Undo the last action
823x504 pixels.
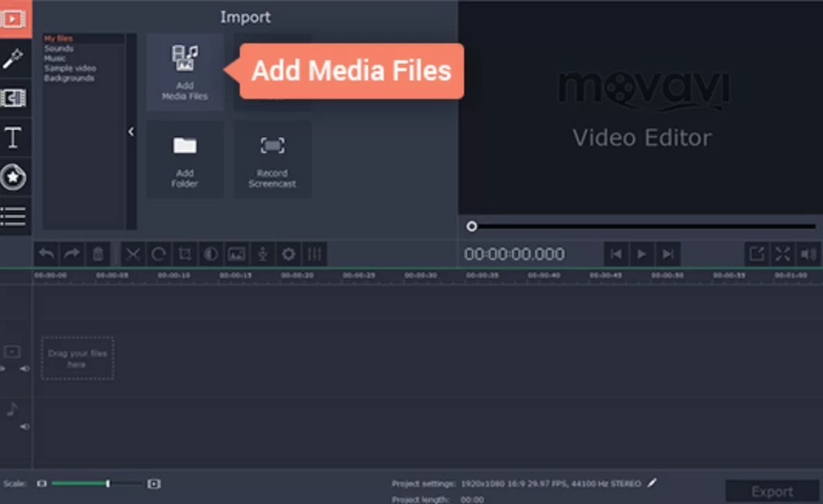click(46, 254)
